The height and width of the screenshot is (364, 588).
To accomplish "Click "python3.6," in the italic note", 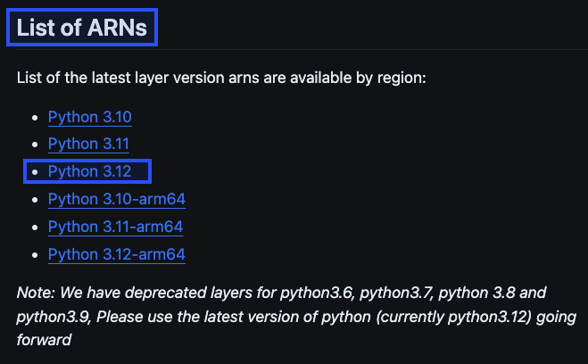I will pos(318,293).
